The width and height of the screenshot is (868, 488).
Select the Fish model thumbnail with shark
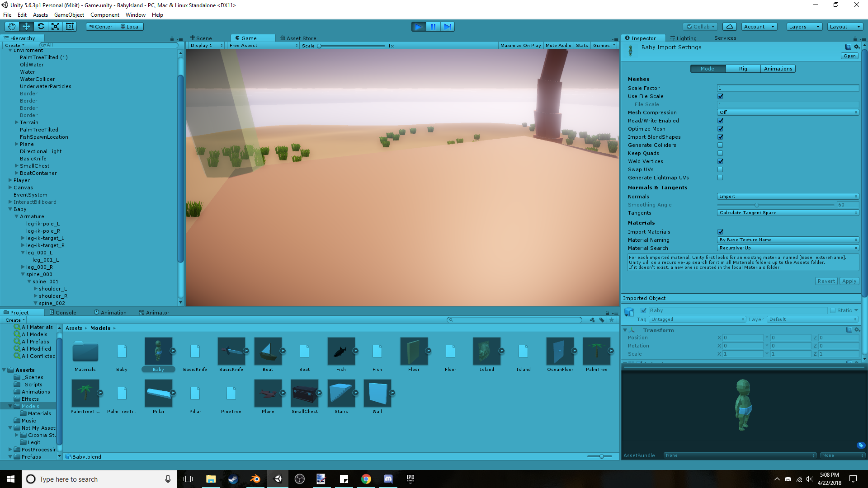pos(341,351)
